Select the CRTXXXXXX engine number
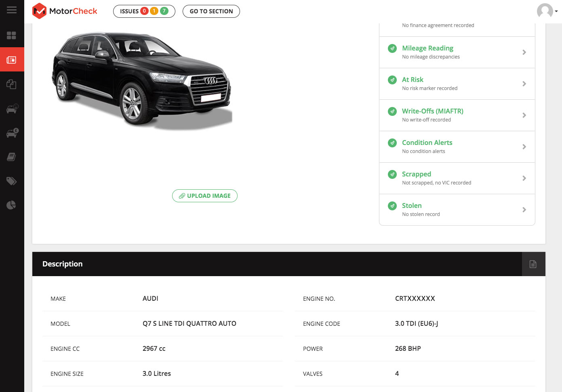562x392 pixels. (415, 299)
